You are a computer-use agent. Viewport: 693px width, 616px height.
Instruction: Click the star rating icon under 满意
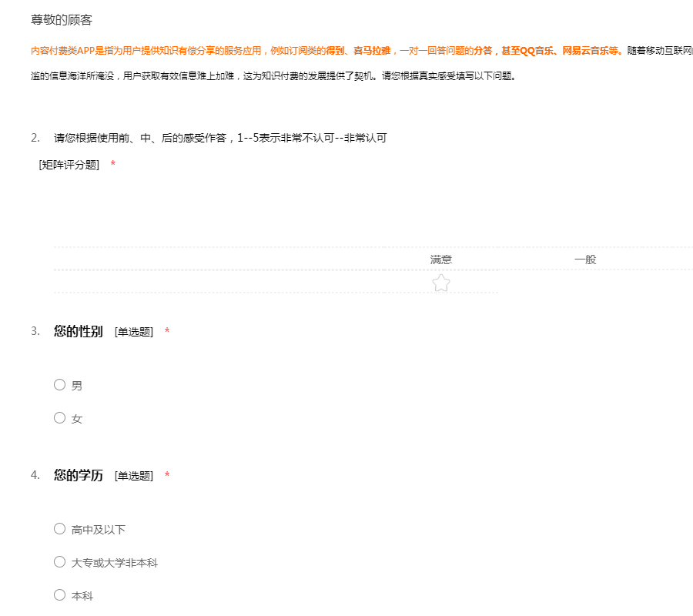[440, 283]
